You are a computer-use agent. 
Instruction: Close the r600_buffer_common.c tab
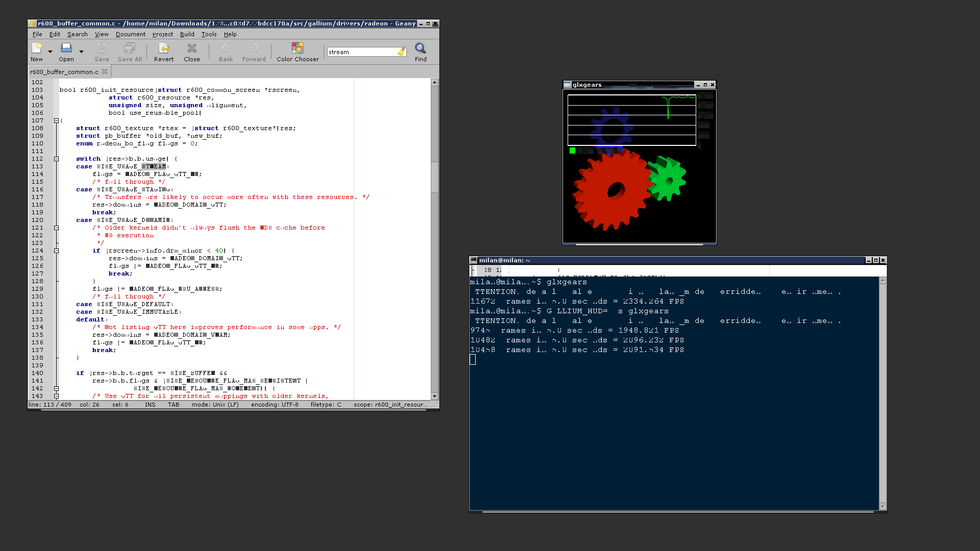click(x=105, y=72)
